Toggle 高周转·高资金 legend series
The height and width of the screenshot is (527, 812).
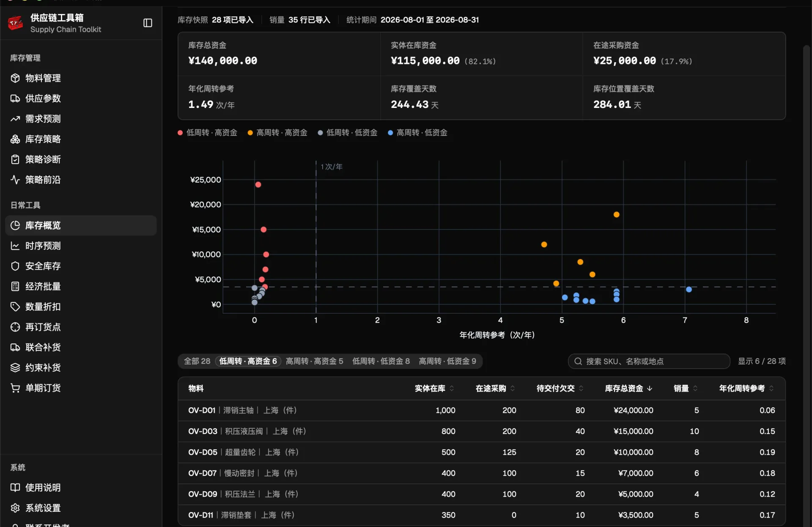277,133
